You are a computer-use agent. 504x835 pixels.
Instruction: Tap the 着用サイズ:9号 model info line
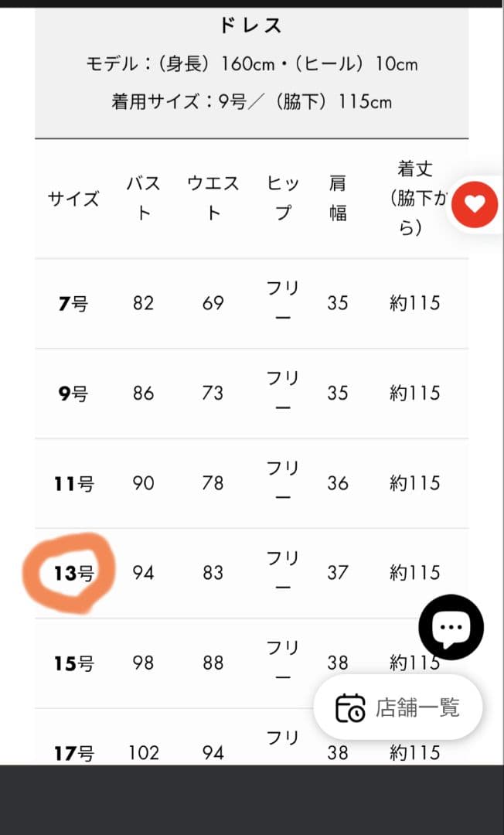(251, 101)
